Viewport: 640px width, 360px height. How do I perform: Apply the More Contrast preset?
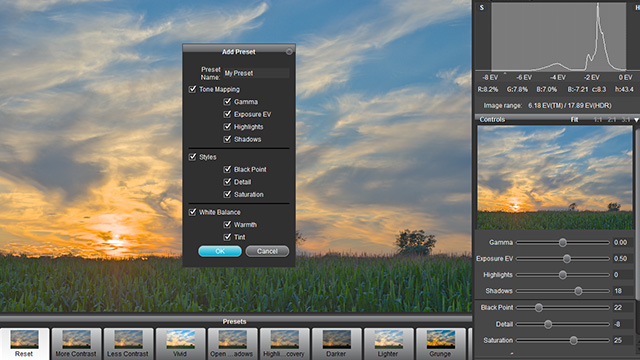[76, 344]
